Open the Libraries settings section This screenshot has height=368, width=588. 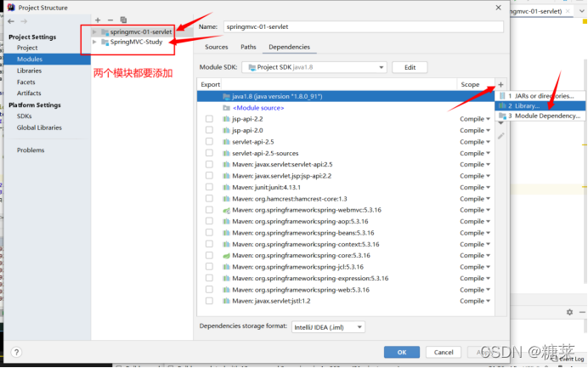pyautogui.click(x=29, y=71)
